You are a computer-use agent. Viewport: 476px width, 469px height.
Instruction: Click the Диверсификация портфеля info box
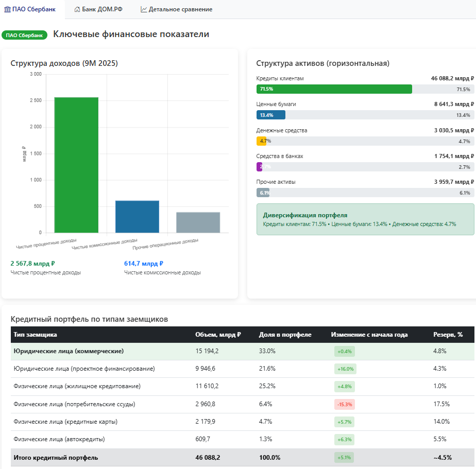pyautogui.click(x=365, y=219)
